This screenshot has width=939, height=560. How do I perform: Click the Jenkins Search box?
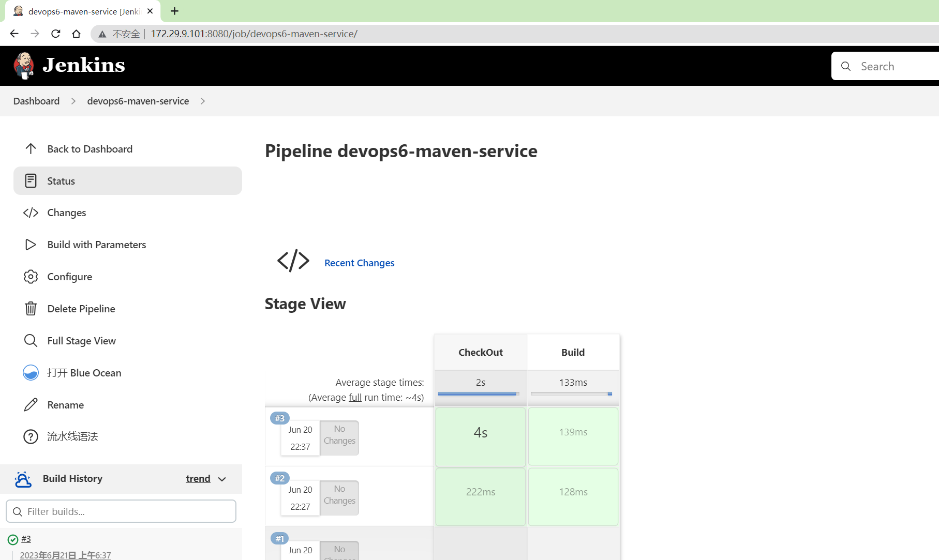click(x=886, y=66)
